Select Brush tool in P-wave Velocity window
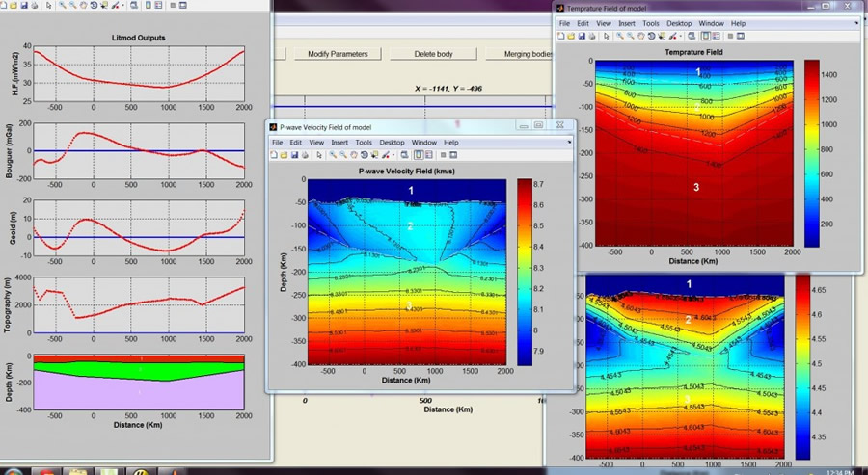This screenshot has height=475, width=868. coord(385,155)
